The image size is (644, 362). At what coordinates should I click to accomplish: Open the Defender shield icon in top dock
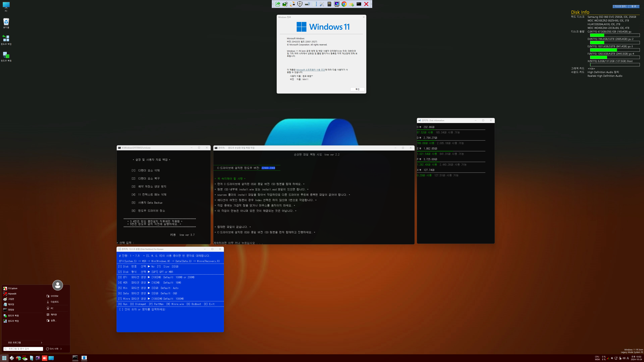(x=300, y=4)
